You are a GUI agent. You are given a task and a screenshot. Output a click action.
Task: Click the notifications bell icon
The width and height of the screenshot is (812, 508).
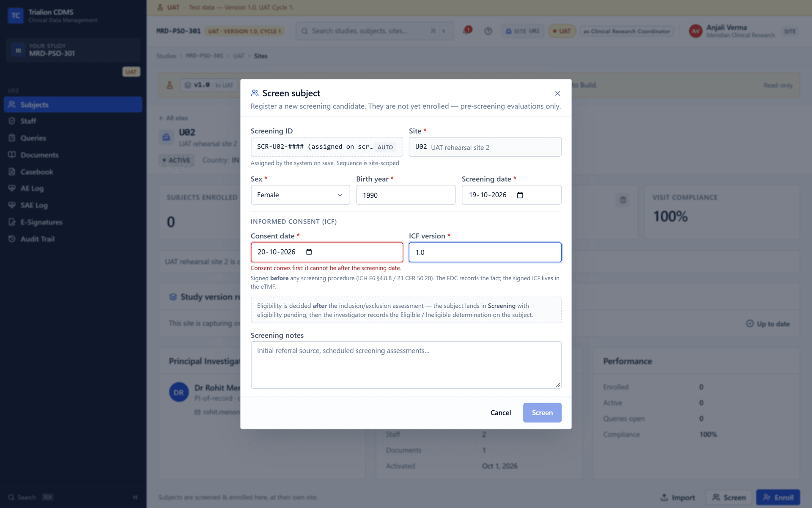[x=466, y=31]
